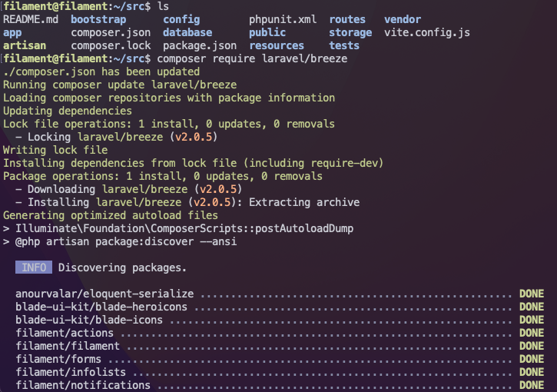Click the storage directory name
The image size is (557, 392).
[x=350, y=33]
